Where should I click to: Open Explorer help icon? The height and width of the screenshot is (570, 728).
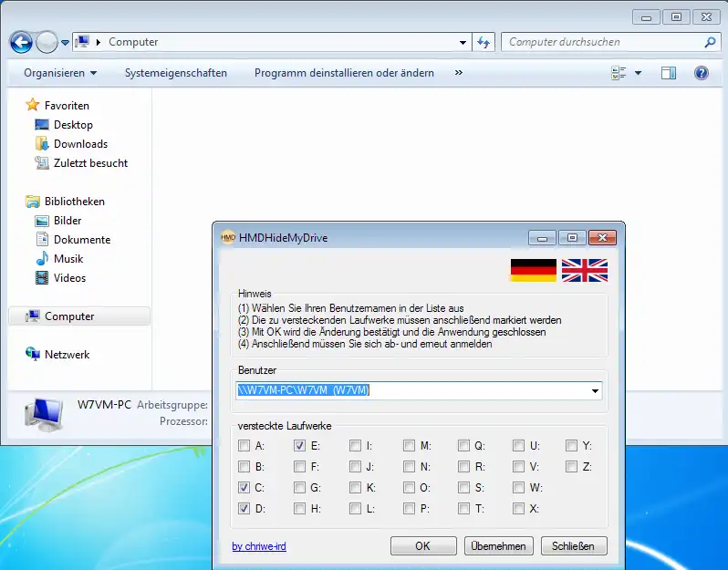tap(701, 73)
